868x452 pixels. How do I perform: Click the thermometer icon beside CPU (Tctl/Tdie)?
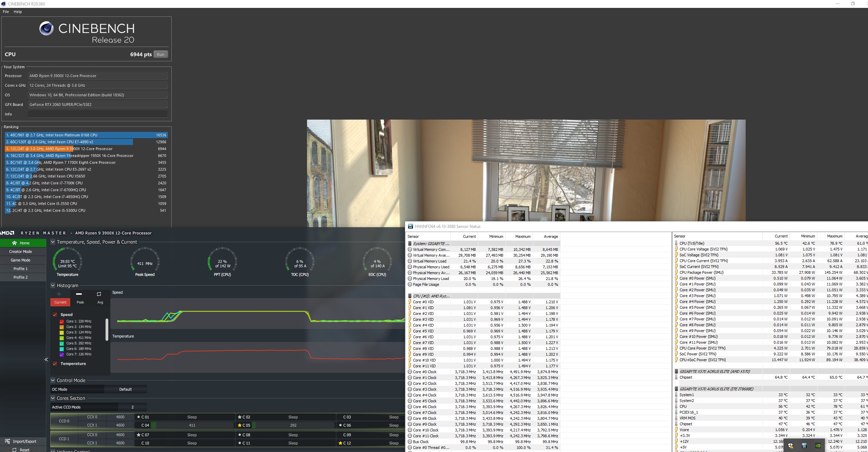(x=676, y=243)
